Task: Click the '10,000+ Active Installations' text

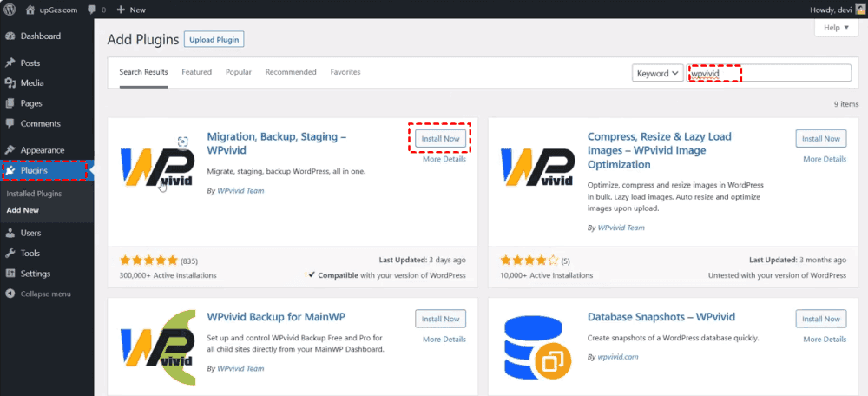Action: pos(546,275)
